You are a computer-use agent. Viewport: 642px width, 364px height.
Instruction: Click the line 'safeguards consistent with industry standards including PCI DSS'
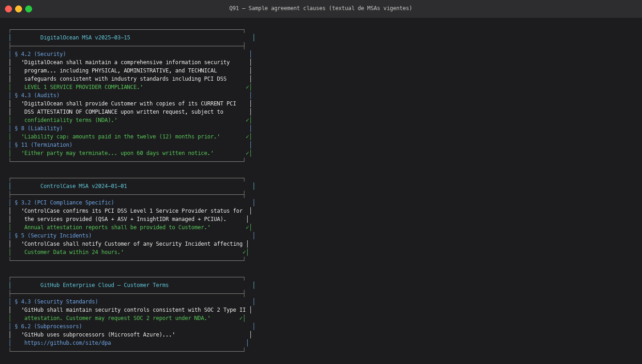[x=125, y=79]
